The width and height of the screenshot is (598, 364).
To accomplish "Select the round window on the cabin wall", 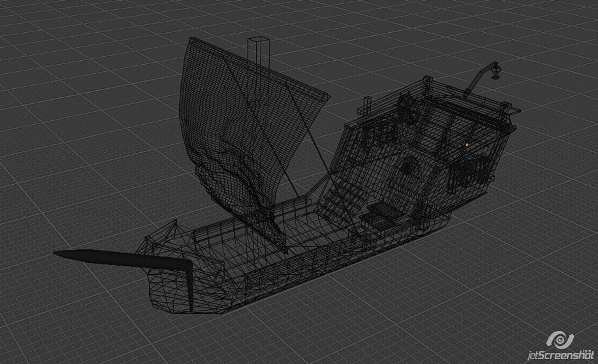I will (409, 165).
